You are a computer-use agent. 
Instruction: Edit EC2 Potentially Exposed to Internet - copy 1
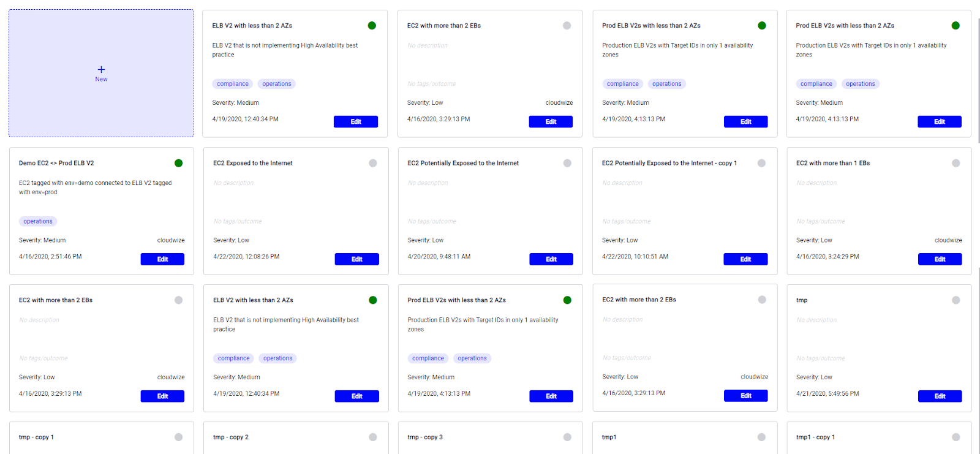(745, 259)
